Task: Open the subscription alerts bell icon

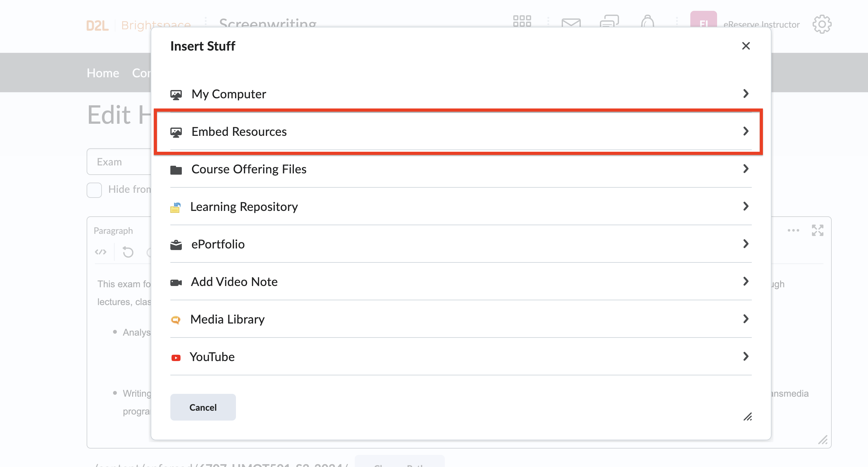Action: (647, 23)
